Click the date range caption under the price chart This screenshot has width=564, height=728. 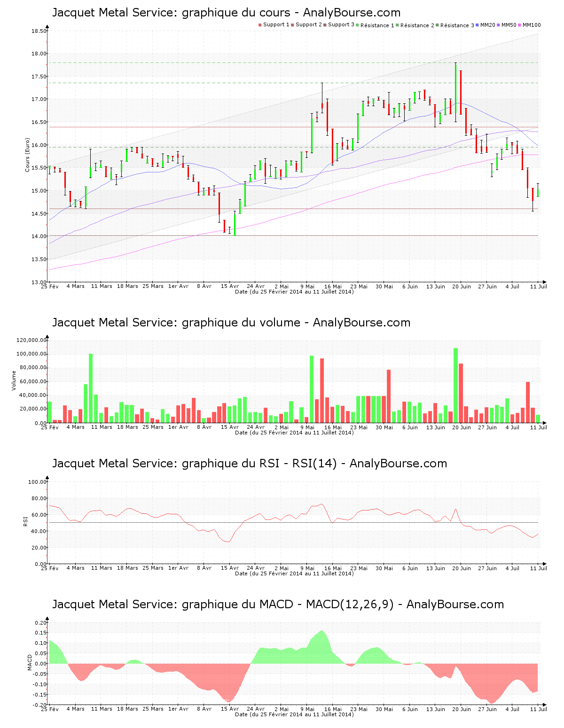click(x=295, y=292)
